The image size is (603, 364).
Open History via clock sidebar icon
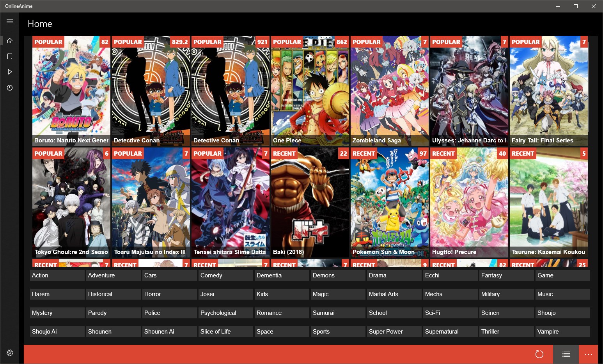10,88
